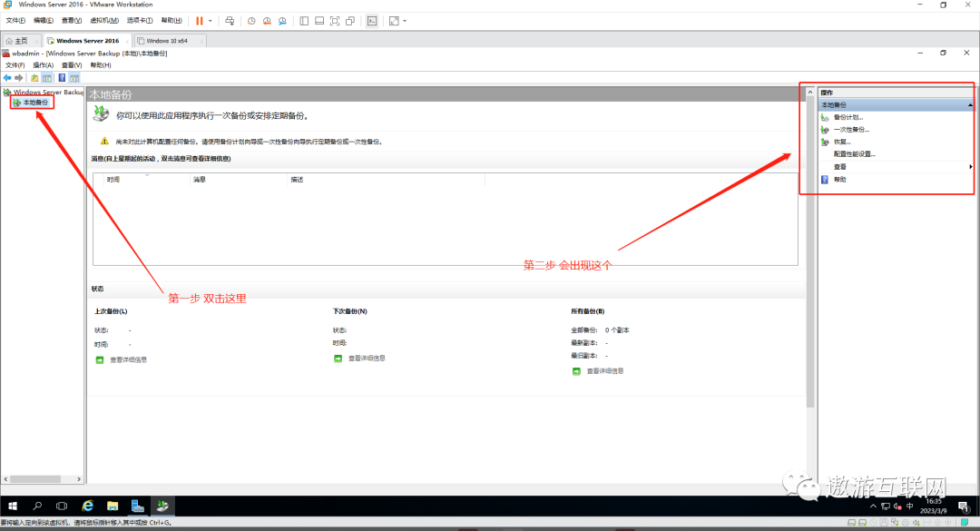The image size is (980, 531).
Task: Toggle the VMware library sidebar icon
Action: click(304, 21)
